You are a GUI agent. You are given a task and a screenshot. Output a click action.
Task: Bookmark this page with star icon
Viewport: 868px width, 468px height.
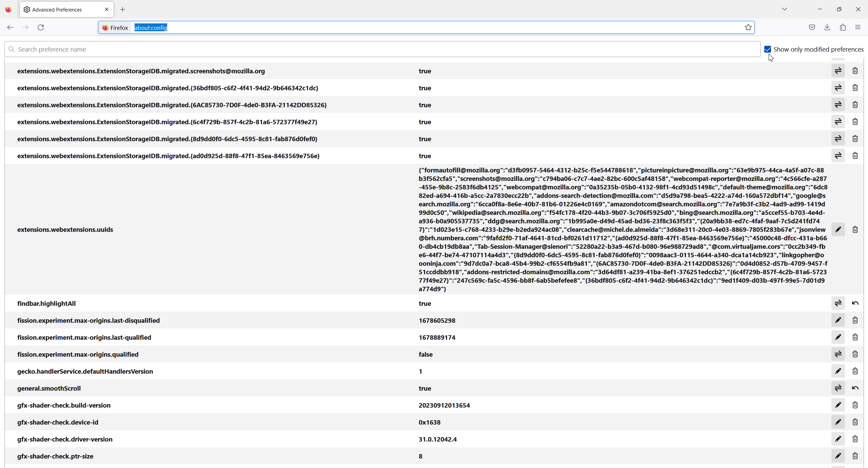coord(748,27)
